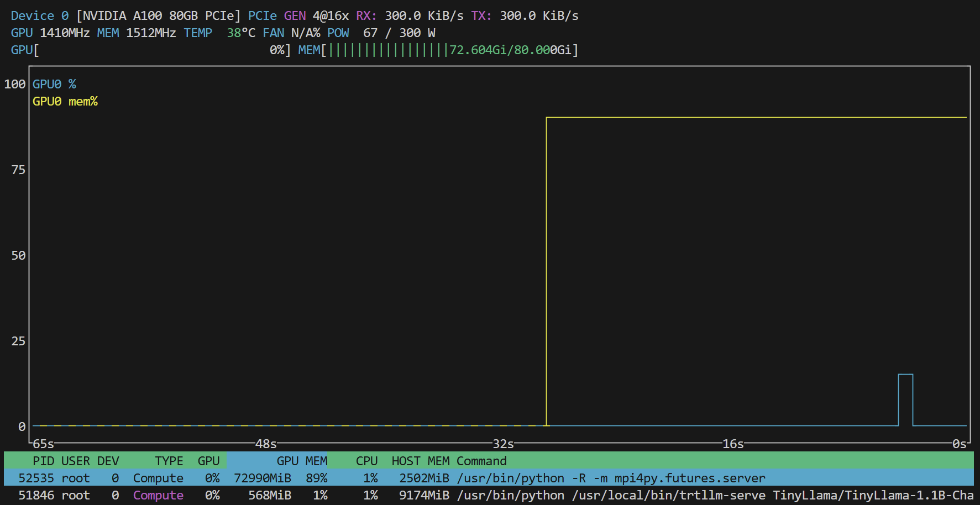Click the 16s marker on the time axis
Screen dimensions: 980x505
[733, 444]
